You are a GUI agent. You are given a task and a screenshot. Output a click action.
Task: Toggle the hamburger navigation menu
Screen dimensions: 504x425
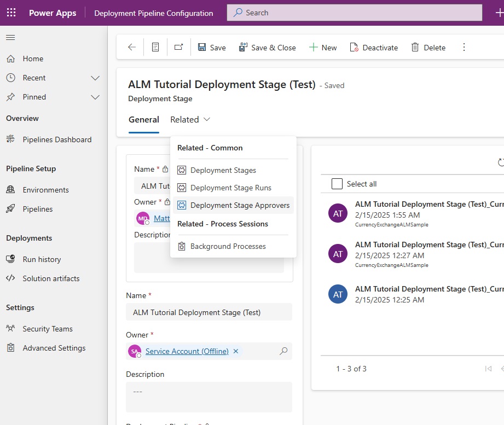10,37
